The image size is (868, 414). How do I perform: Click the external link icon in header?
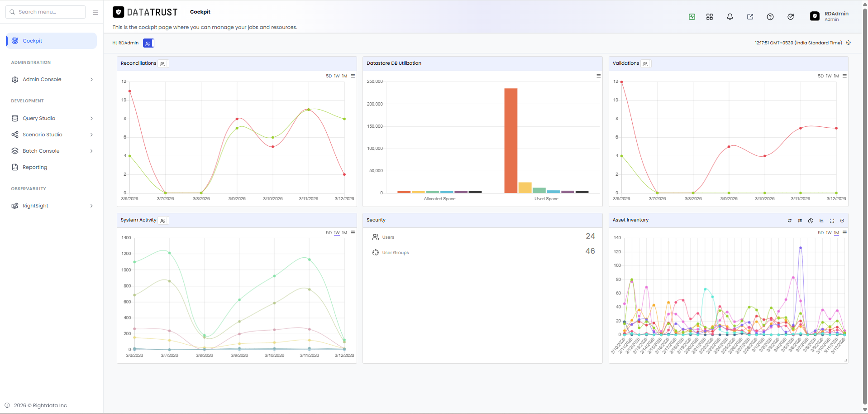(750, 17)
